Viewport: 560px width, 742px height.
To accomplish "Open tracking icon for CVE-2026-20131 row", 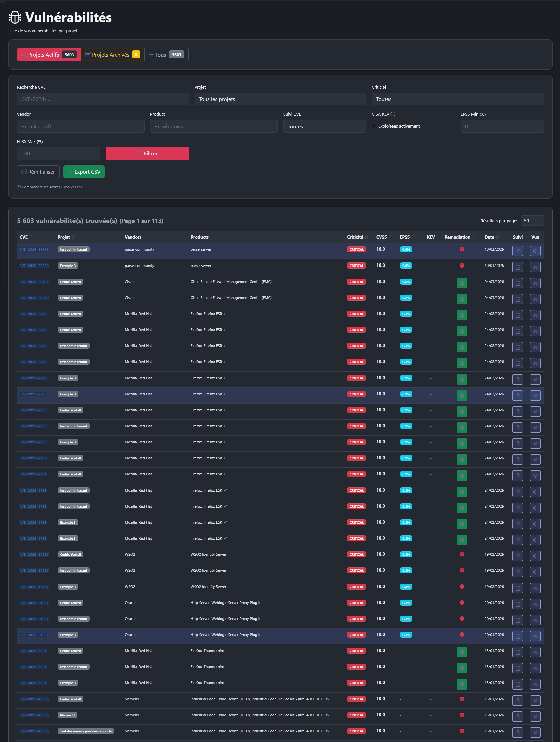I will tap(517, 283).
